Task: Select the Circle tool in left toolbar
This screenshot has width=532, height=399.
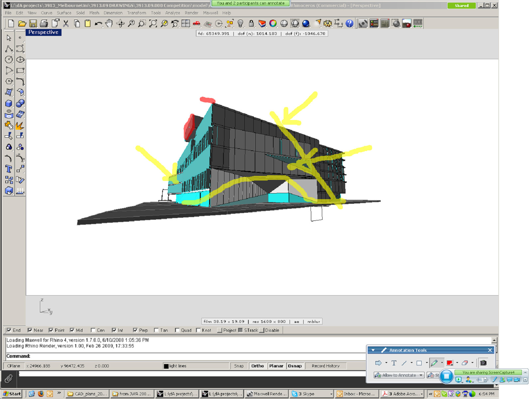Action: point(9,60)
